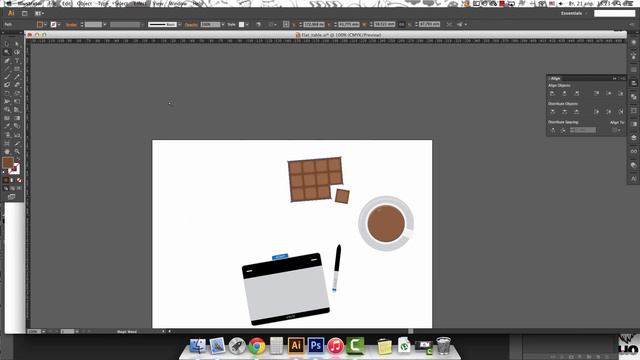
Task: Set paint mode to None button
Action: [19, 180]
